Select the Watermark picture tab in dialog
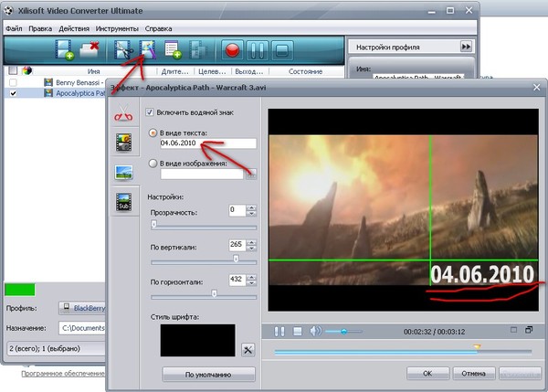Viewport: 548px width, 392px height. pos(123,173)
